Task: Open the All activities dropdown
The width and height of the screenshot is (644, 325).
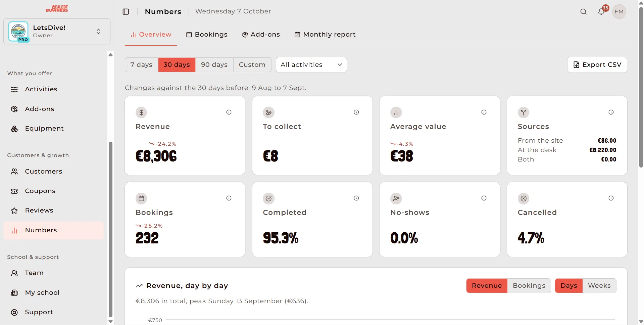Action: (311, 65)
